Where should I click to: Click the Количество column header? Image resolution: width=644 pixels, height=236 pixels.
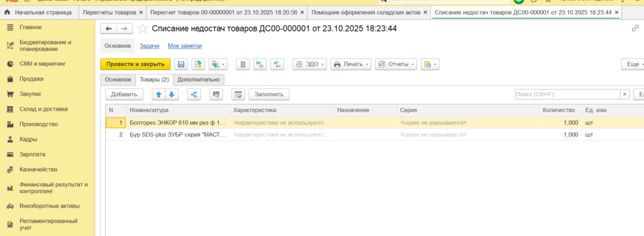[560, 110]
